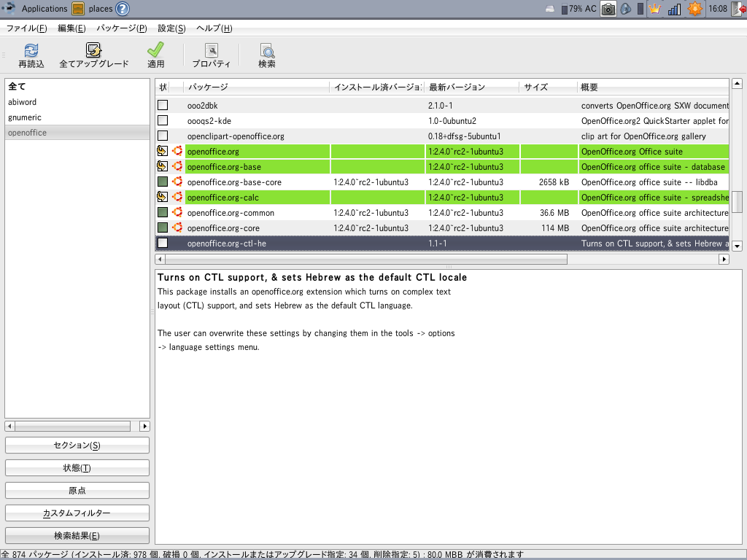
Task: Select gnumeric in the search list
Action: (77, 117)
